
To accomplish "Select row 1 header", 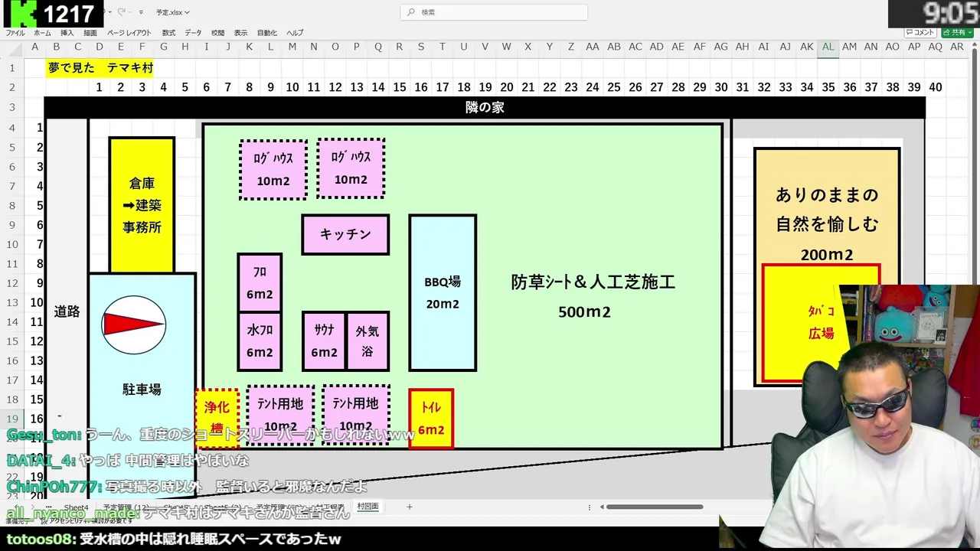I will tap(12, 67).
